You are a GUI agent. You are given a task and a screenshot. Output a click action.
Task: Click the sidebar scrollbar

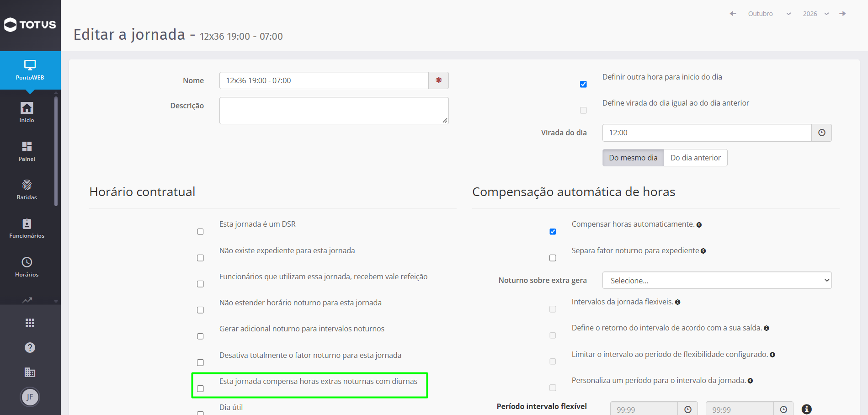56,151
